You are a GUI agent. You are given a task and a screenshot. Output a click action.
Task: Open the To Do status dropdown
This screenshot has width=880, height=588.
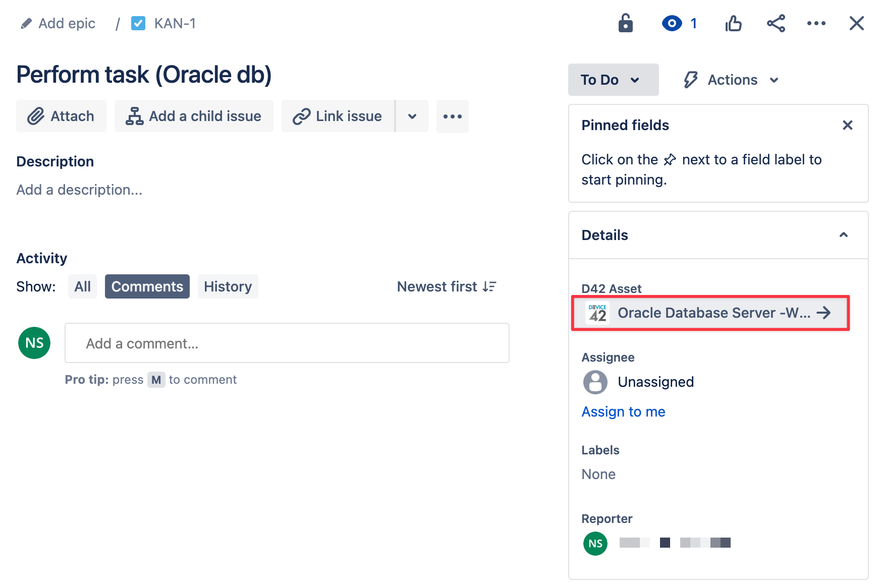pyautogui.click(x=613, y=80)
